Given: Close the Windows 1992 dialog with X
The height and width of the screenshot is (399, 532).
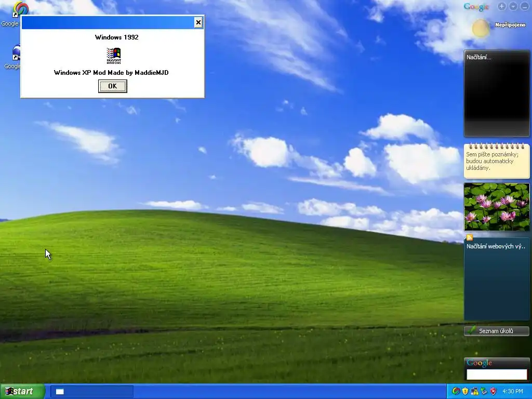Looking at the screenshot, I should pos(198,22).
